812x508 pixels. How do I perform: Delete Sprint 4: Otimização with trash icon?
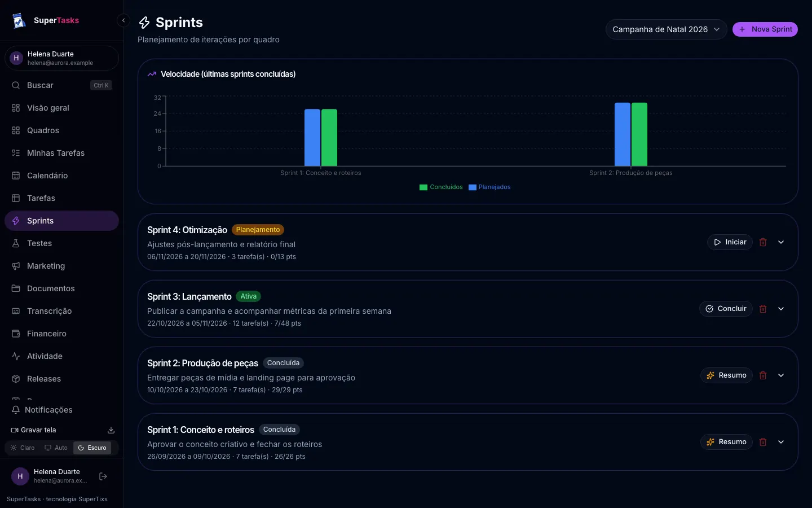coord(763,242)
